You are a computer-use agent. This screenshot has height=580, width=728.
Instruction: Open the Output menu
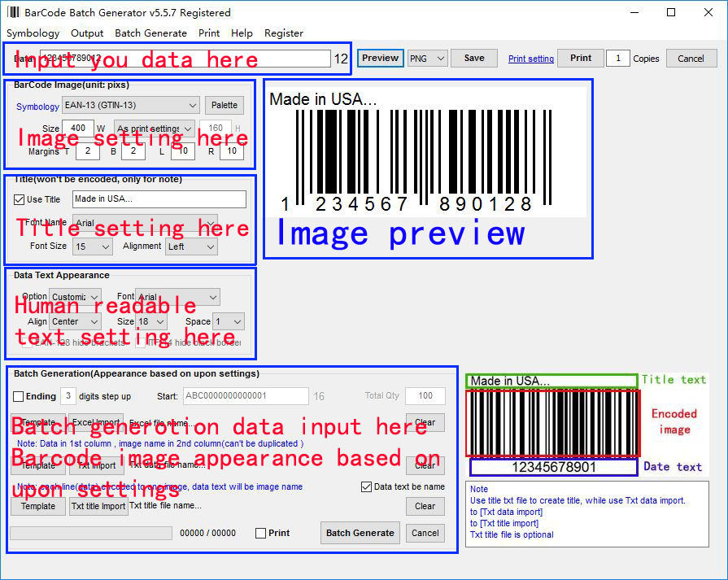[87, 33]
